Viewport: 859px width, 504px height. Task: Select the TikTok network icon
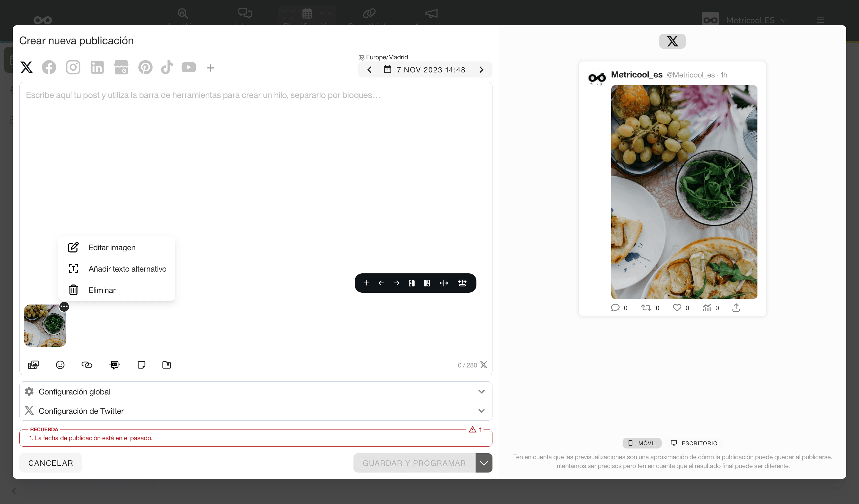tap(167, 67)
